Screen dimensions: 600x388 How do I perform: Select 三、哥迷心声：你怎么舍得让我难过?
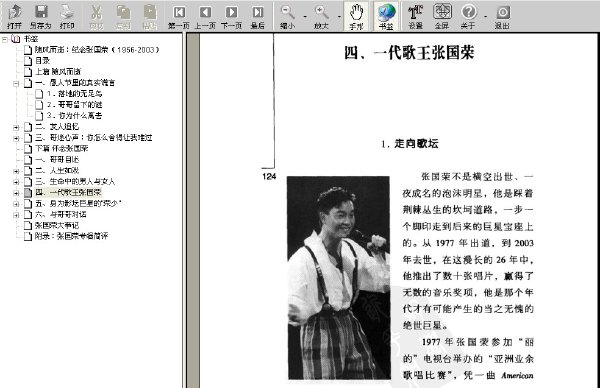coord(94,138)
